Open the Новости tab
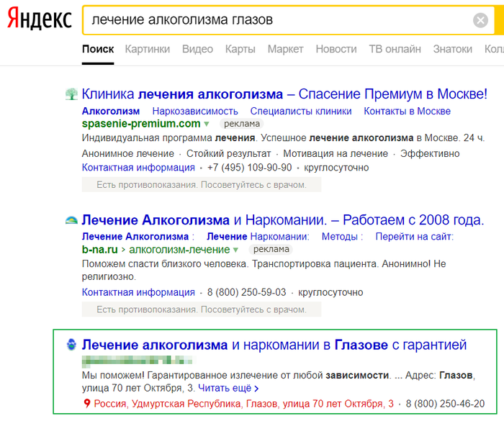504x421 pixels. 336,49
